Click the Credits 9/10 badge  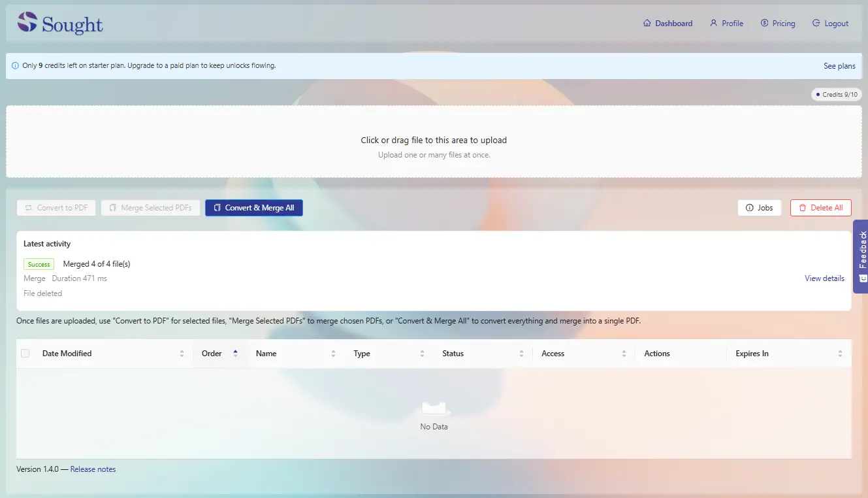coord(836,95)
